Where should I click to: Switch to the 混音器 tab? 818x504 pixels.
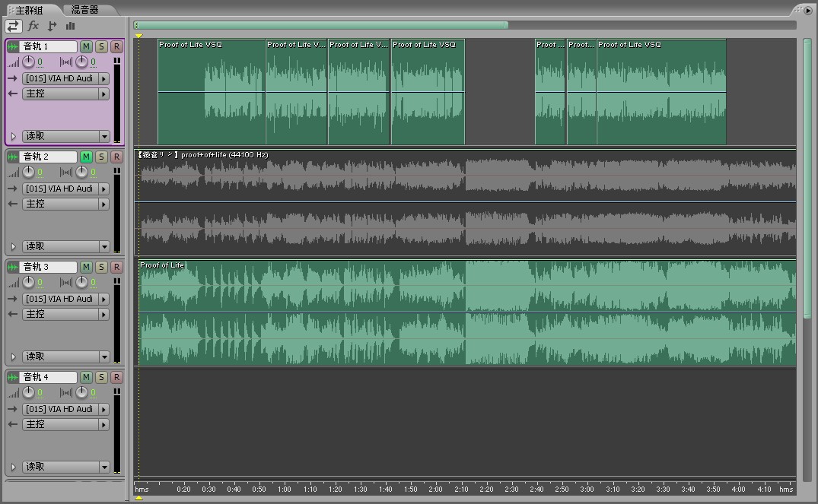[84, 10]
